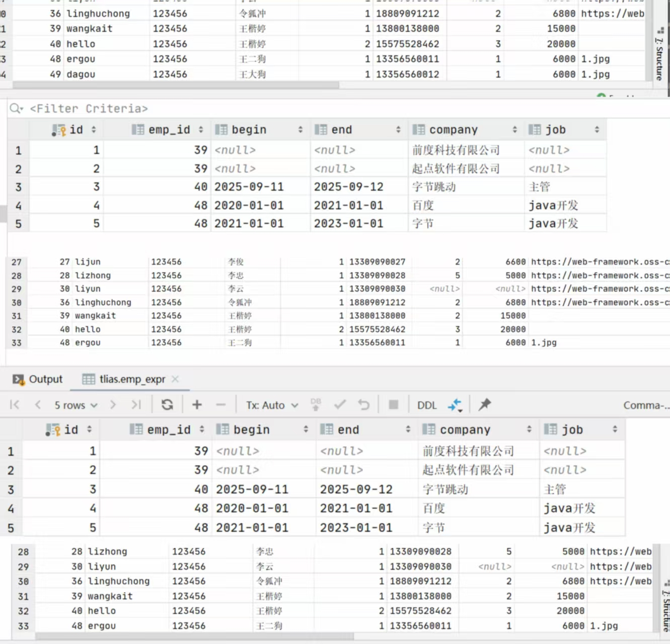Switch to the Output tab
This screenshot has width=670, height=644.
[38, 379]
